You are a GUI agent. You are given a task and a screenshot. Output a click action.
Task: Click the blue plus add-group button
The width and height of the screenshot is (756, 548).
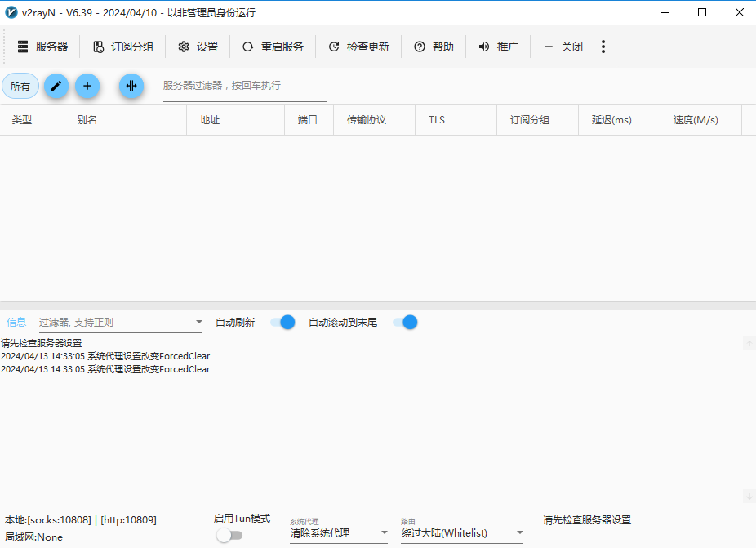click(x=87, y=86)
